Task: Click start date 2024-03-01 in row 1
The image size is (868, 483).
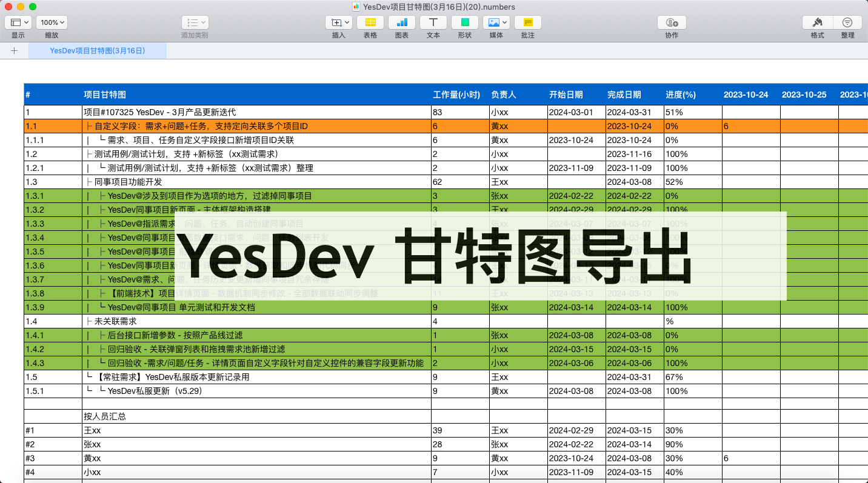Action: (576, 112)
